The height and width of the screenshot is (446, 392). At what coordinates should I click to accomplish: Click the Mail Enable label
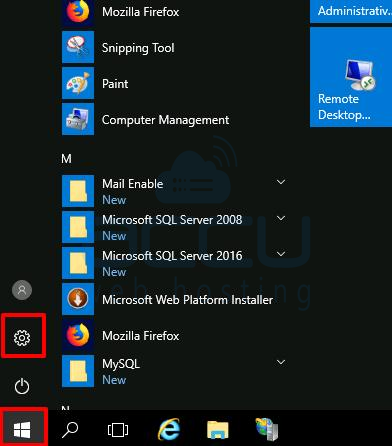pyautogui.click(x=133, y=184)
